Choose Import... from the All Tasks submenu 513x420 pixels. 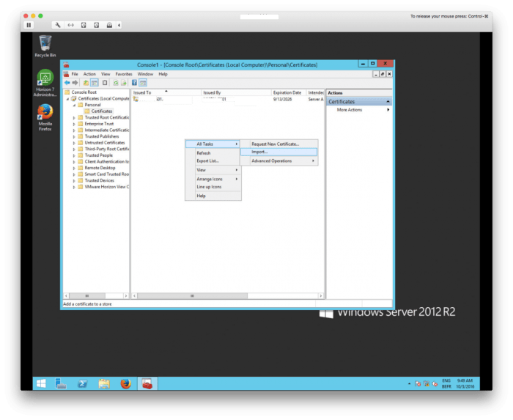point(278,152)
